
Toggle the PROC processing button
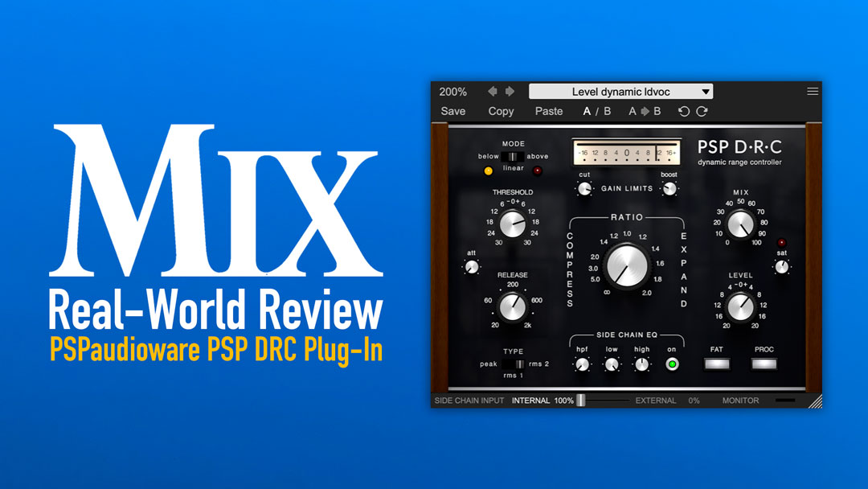click(x=764, y=364)
